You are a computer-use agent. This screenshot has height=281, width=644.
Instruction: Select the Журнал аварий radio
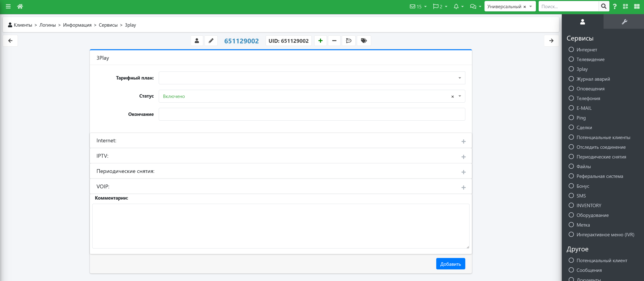[x=571, y=79]
